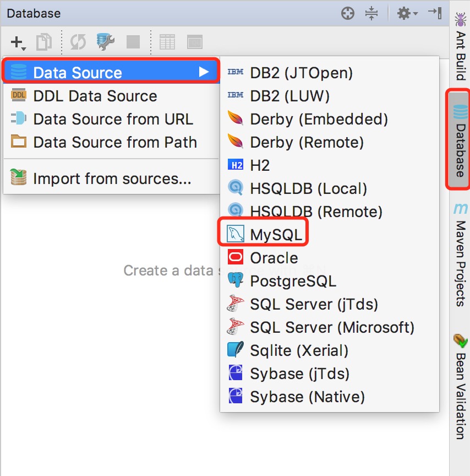Select MySQL data source

coord(329,234)
